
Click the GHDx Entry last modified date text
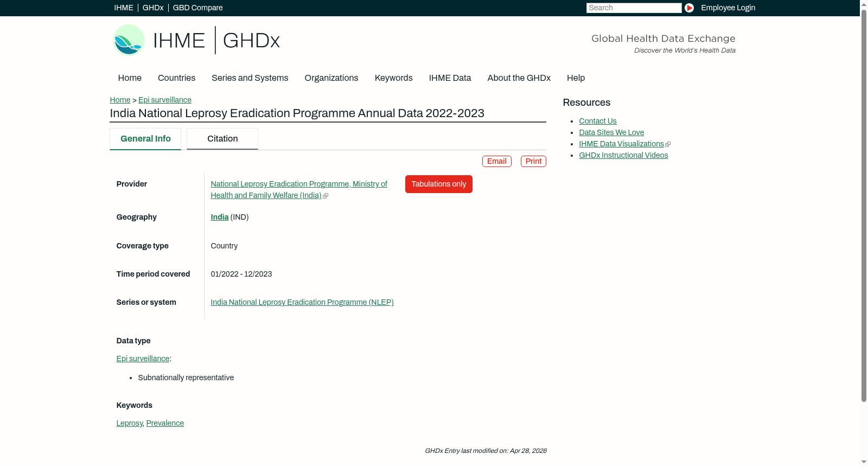486,451
